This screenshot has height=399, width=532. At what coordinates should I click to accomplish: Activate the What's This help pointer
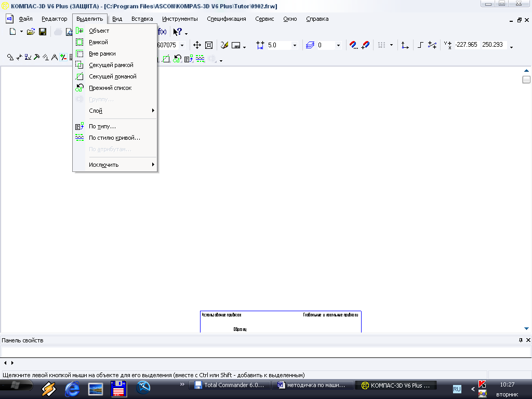tap(178, 32)
